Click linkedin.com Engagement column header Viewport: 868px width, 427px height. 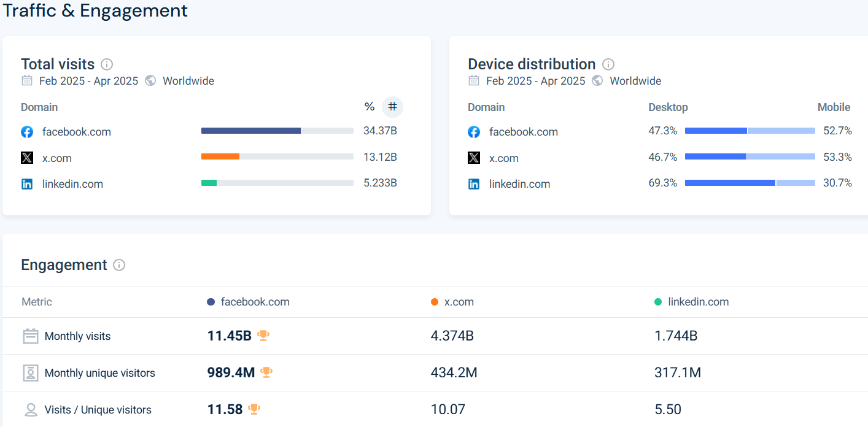coord(699,302)
